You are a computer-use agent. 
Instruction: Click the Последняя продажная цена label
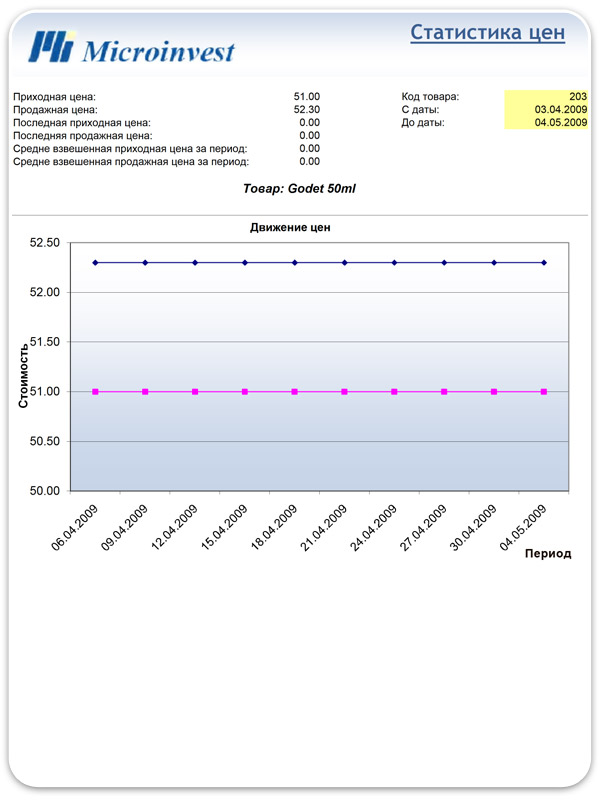point(82,135)
